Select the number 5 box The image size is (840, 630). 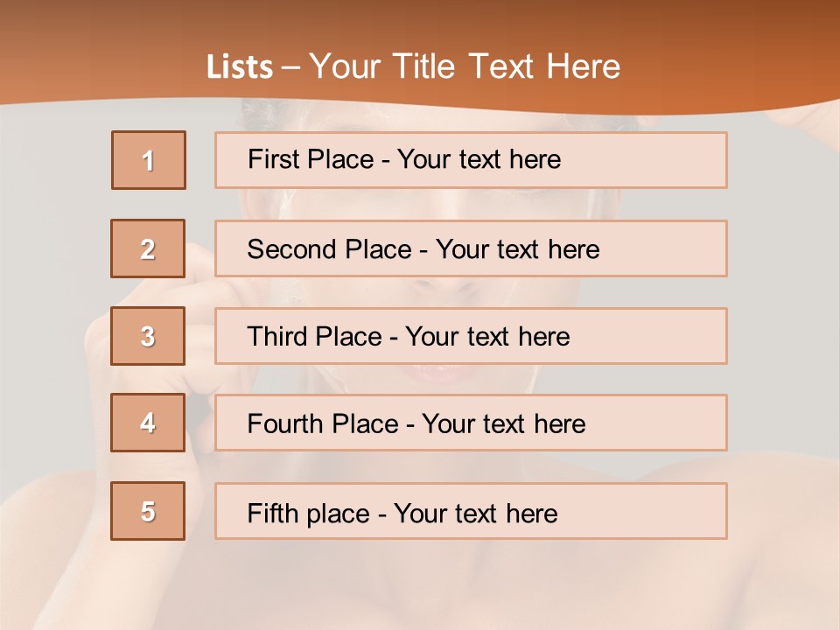pos(148,510)
